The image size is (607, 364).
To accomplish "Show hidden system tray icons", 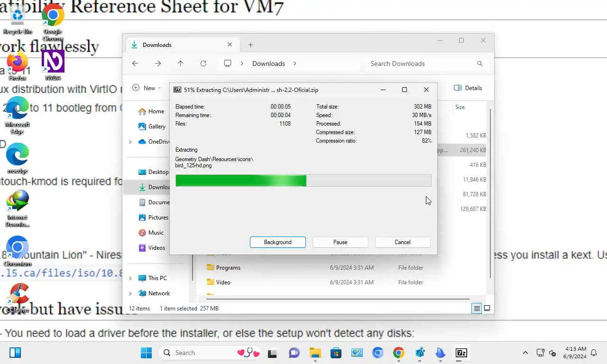I will [525, 353].
